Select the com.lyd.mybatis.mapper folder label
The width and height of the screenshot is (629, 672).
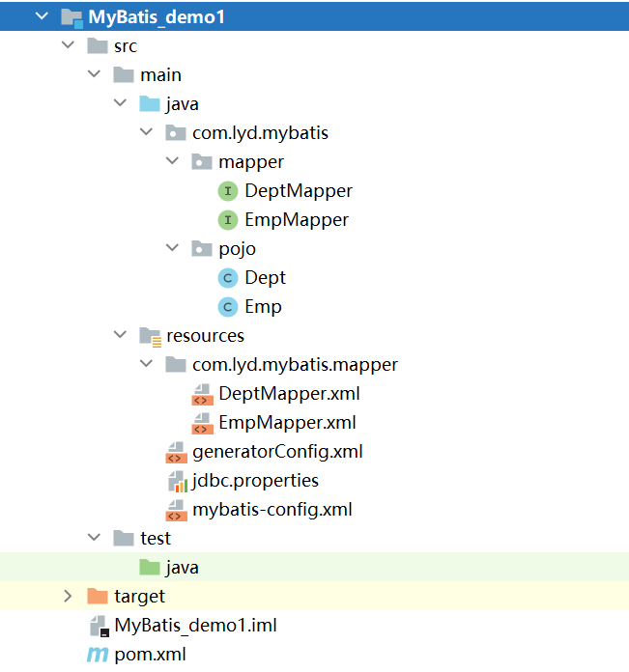coord(295,365)
